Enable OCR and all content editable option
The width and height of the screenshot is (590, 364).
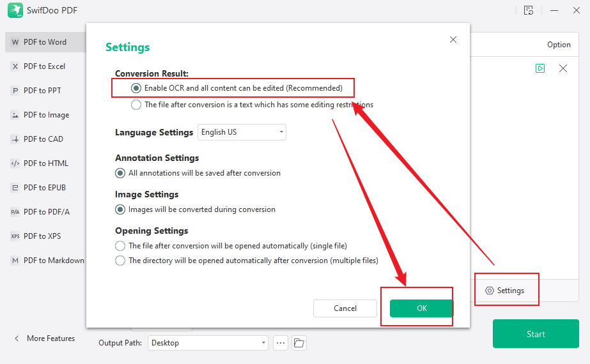[x=136, y=88]
